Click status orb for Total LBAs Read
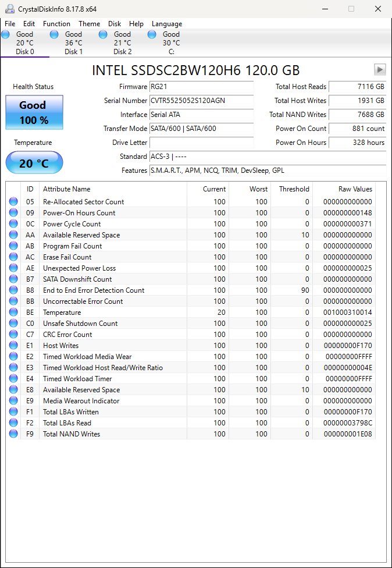392x568 pixels. pyautogui.click(x=13, y=423)
